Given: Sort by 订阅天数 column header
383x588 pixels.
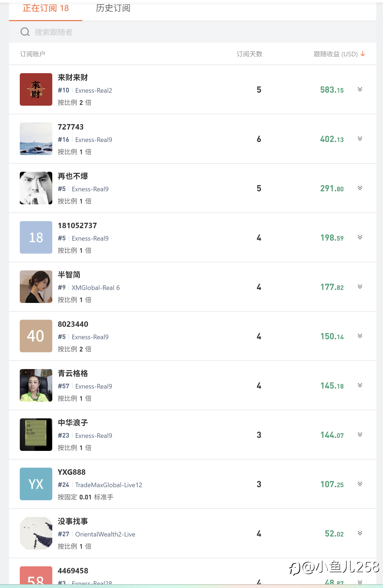Looking at the screenshot, I should [249, 54].
